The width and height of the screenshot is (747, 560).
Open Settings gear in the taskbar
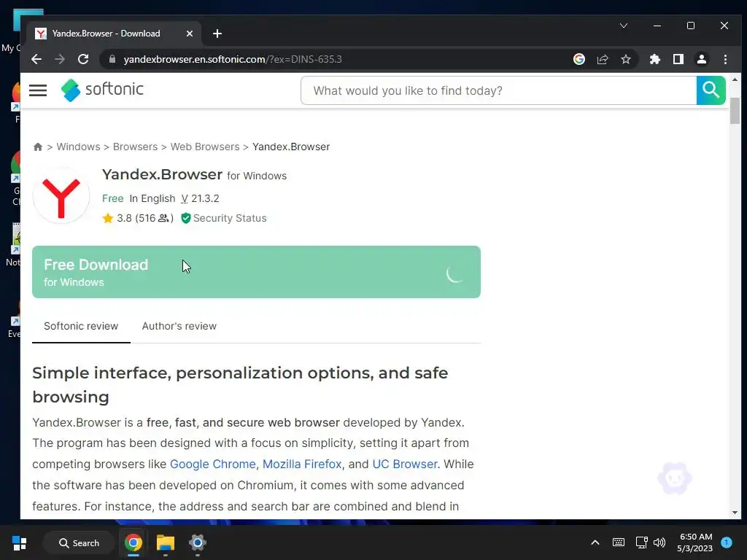197,542
